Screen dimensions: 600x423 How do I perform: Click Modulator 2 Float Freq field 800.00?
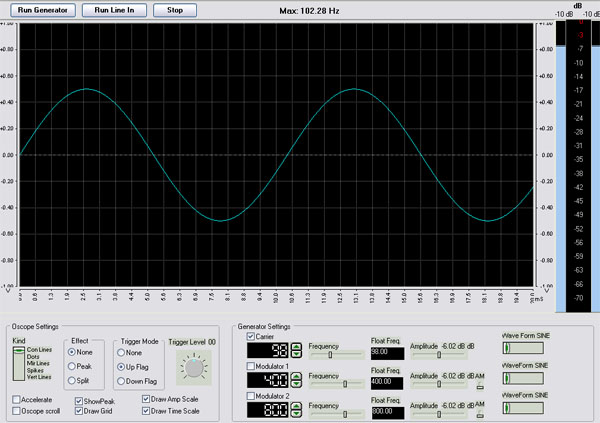point(387,413)
